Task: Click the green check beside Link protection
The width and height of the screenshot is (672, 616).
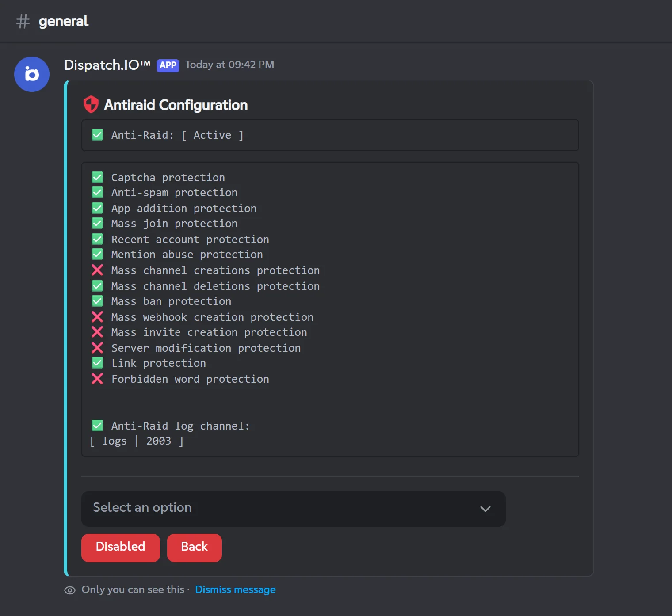Action: [97, 363]
